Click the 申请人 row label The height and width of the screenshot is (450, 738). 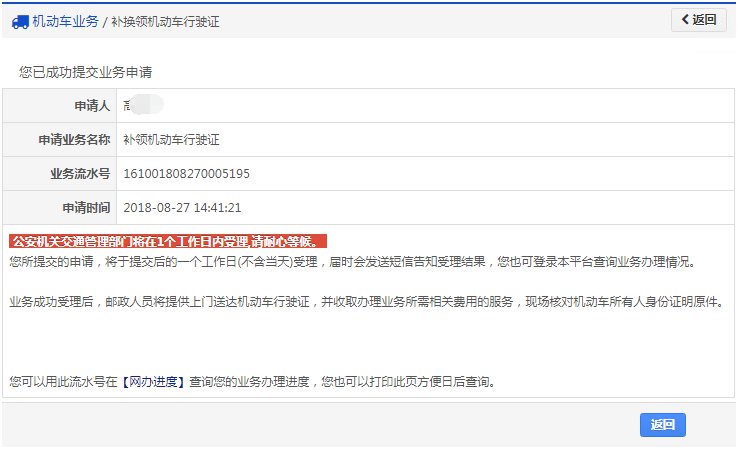pos(92,105)
